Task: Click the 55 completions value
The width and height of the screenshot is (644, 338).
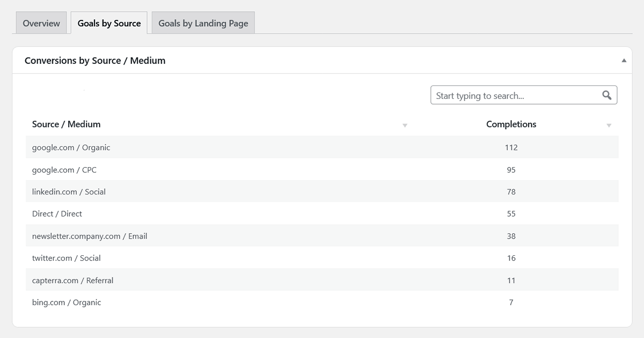Action: (511, 214)
